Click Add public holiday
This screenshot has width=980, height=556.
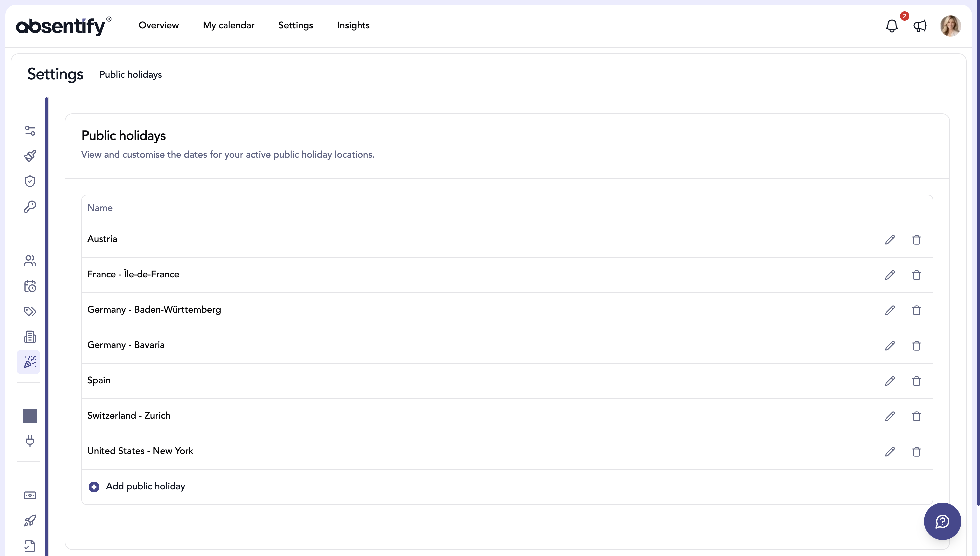[x=137, y=486]
